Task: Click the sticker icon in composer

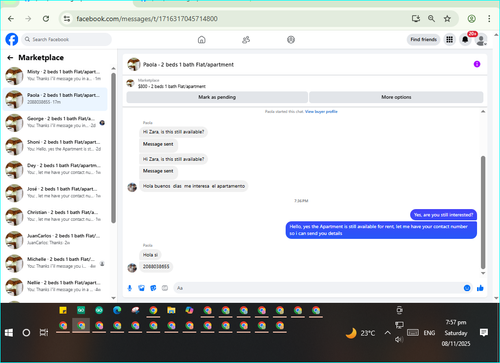Action: (153, 288)
